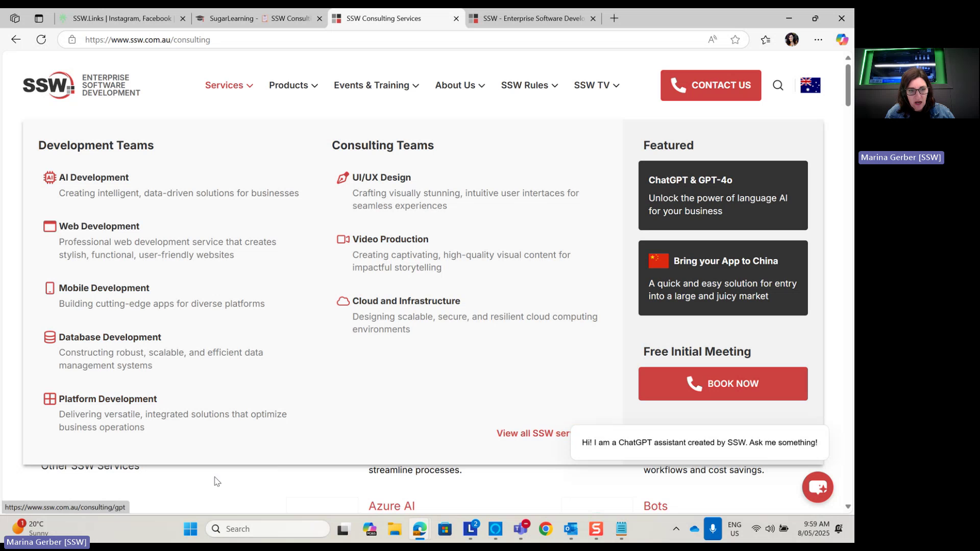
Task: Expand the SSW Rules dropdown
Action: 529,85
